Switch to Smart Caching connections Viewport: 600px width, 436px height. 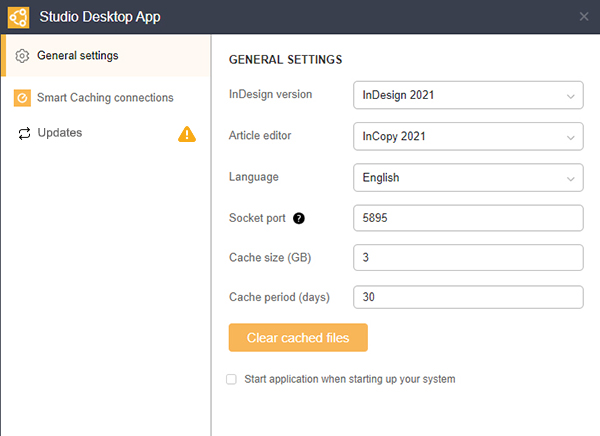[x=105, y=98]
